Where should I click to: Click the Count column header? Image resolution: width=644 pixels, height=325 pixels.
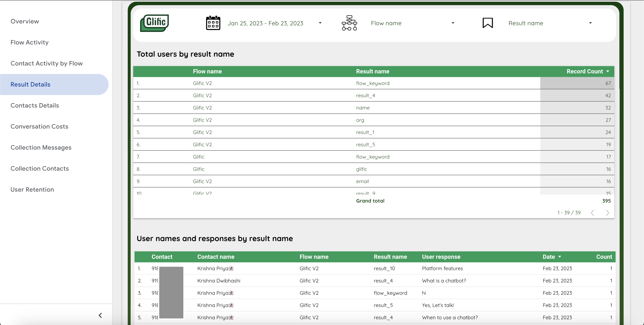coord(604,257)
